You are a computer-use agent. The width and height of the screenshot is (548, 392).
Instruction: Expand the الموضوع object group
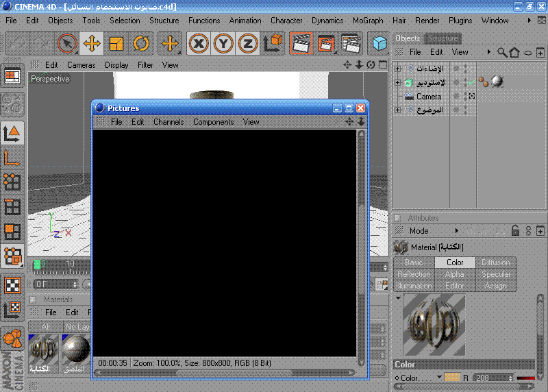coord(397,110)
